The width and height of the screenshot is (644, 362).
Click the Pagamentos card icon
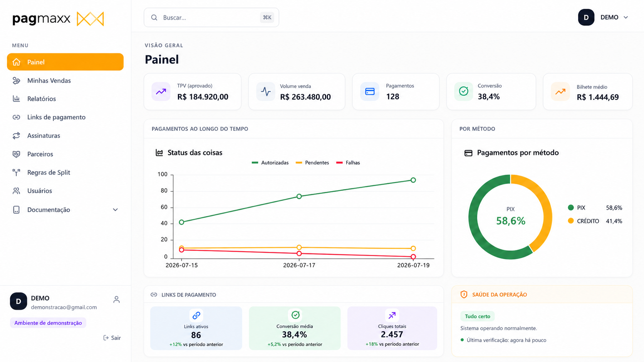click(370, 92)
